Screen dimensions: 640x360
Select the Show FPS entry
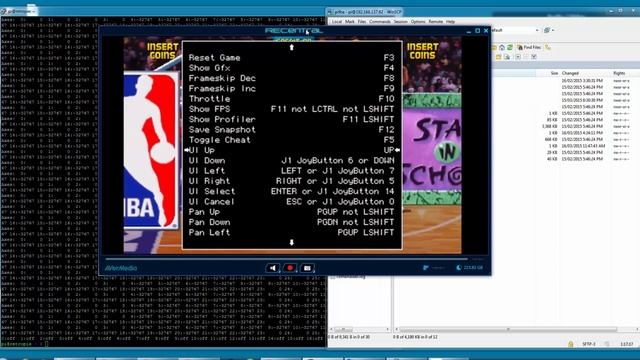point(291,109)
